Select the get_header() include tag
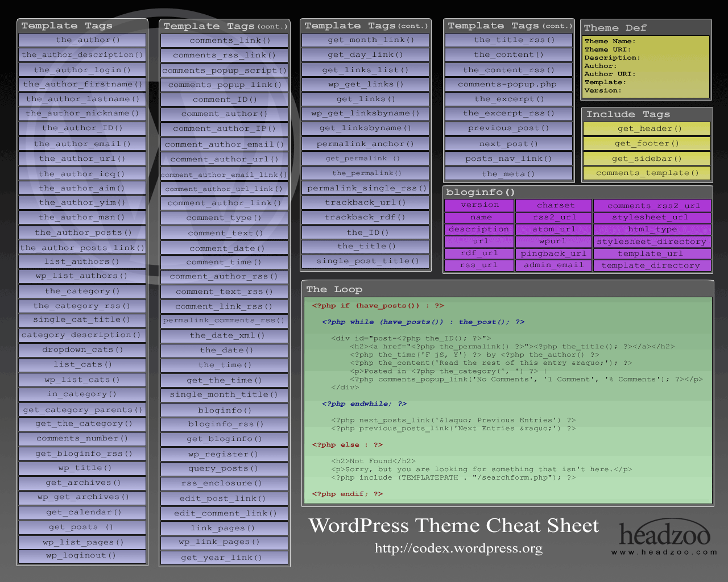 647,128
